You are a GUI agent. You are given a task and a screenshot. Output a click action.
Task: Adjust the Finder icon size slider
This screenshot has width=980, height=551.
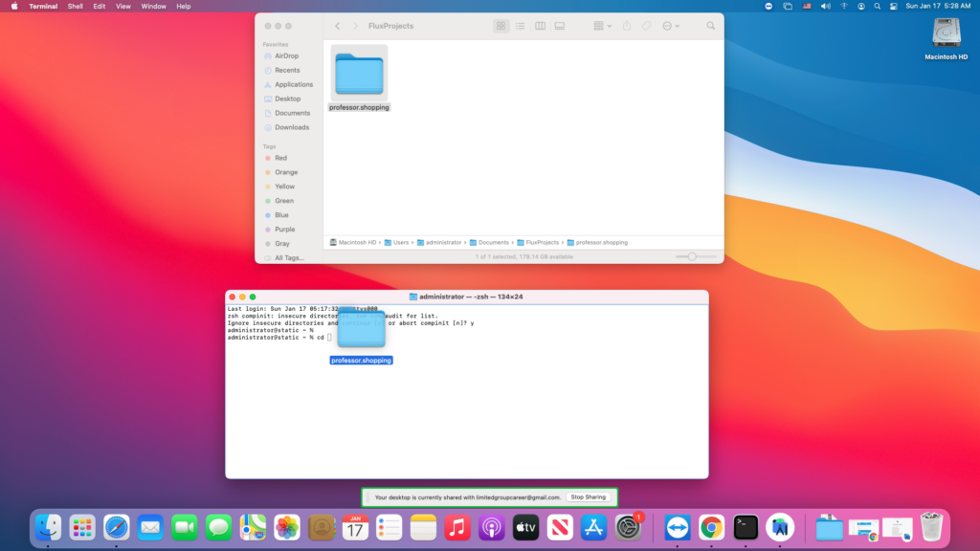(x=692, y=256)
